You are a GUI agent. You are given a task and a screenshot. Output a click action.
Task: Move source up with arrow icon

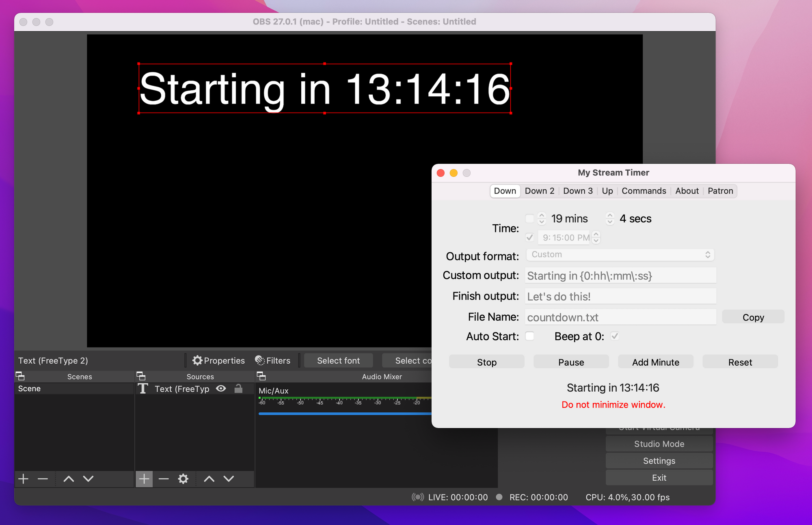pyautogui.click(x=209, y=479)
